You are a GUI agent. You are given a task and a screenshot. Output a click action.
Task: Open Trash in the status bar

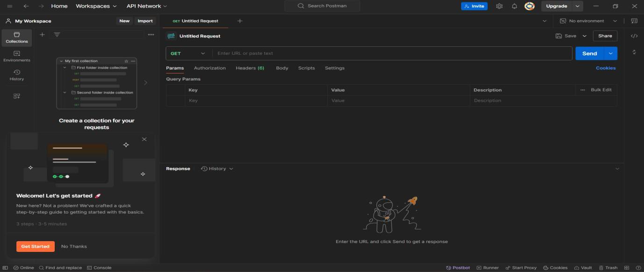(608, 268)
